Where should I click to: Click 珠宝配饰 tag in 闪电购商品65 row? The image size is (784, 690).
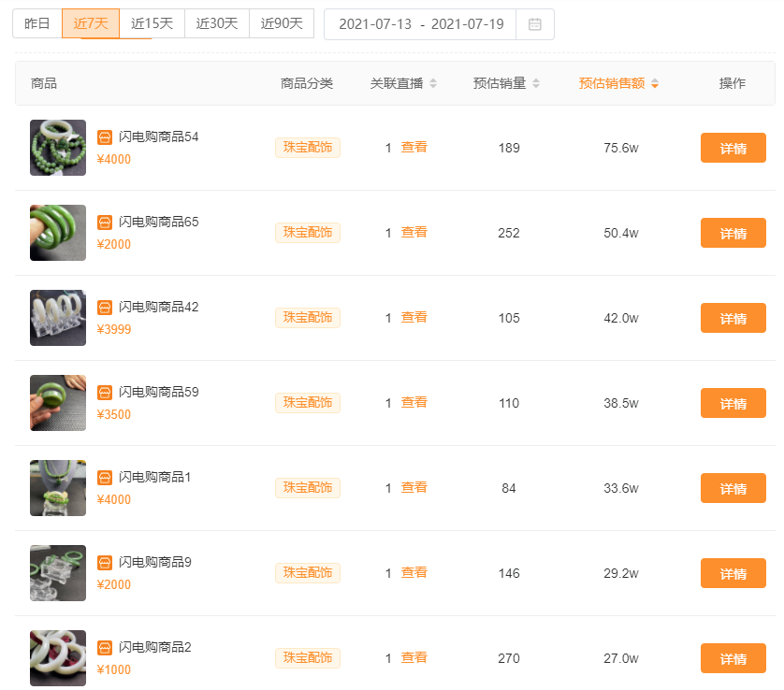pos(308,232)
